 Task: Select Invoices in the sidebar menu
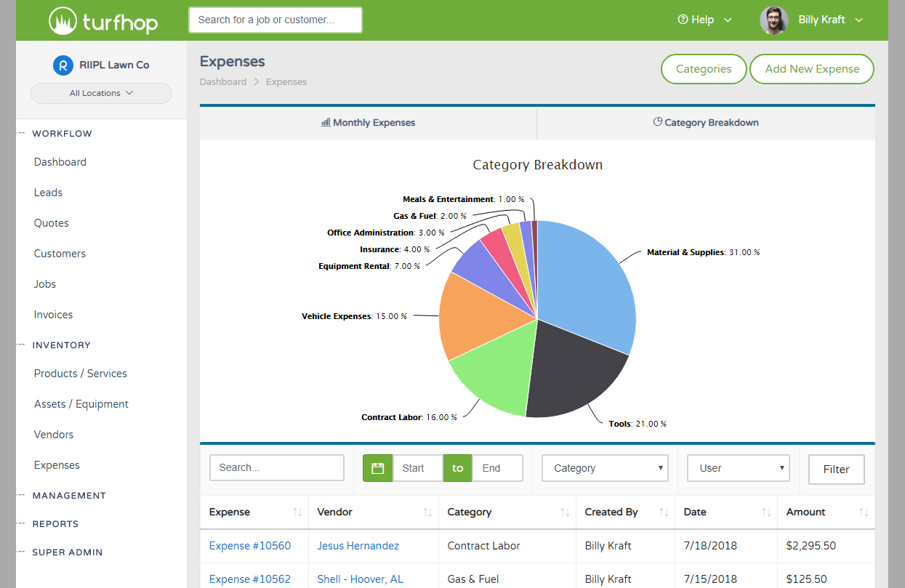click(53, 314)
